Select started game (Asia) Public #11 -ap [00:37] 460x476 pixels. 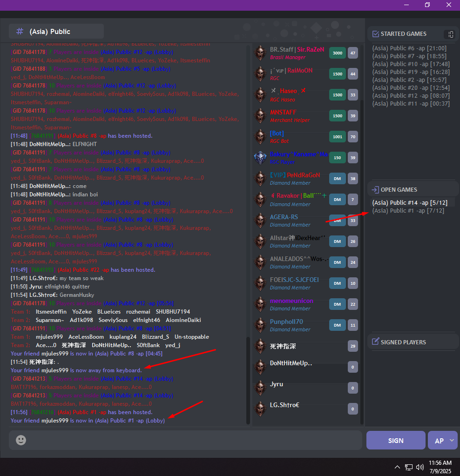[411, 103]
